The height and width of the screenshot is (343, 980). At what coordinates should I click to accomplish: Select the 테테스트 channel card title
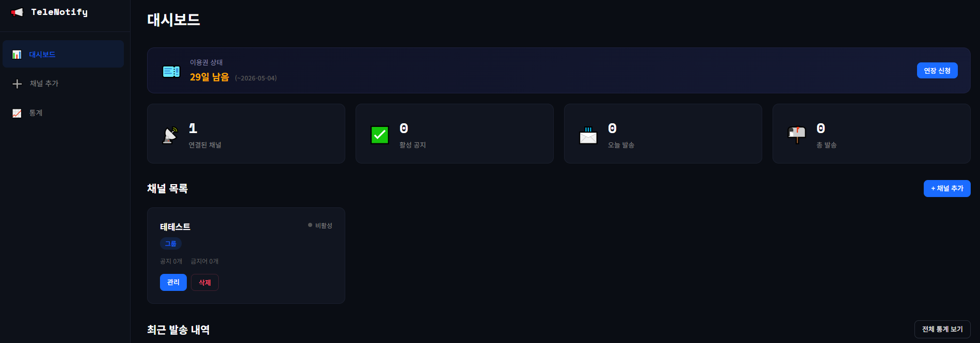coord(175,227)
